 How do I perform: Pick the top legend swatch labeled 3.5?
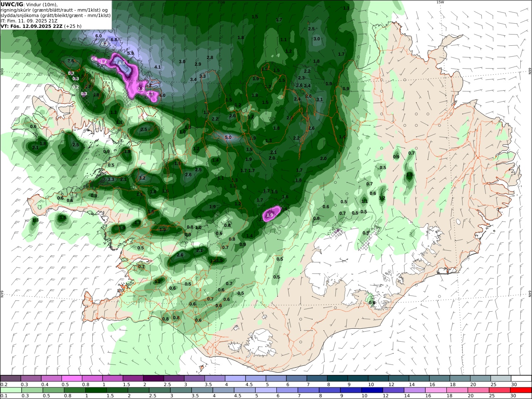point(215,378)
